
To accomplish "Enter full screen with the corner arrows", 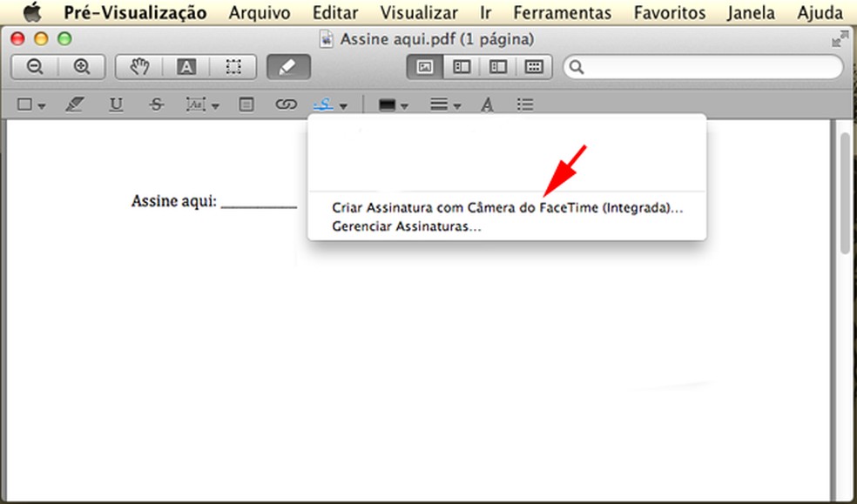I will pos(840,39).
